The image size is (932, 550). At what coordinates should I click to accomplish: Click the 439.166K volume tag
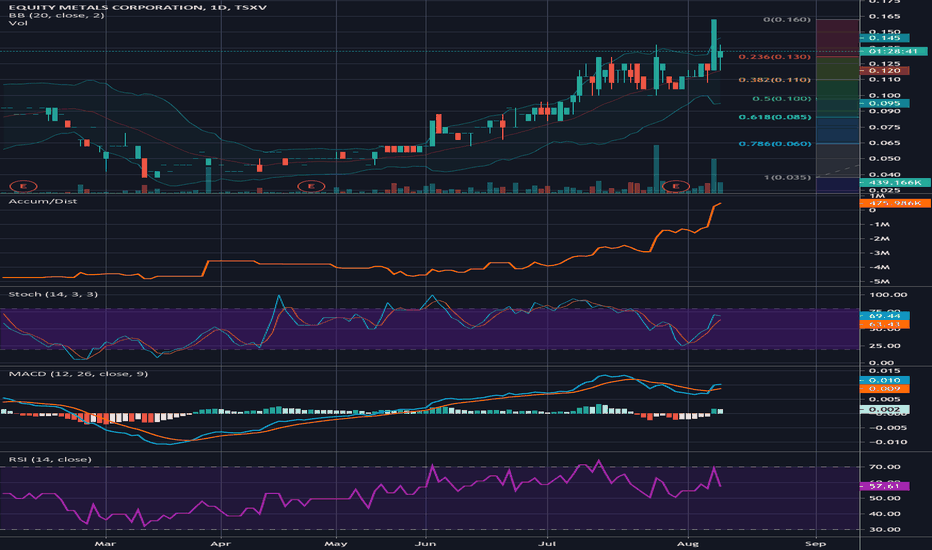point(895,182)
